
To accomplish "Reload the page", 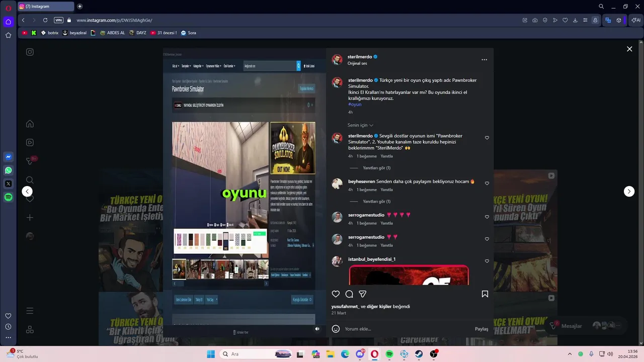I will (45, 20).
